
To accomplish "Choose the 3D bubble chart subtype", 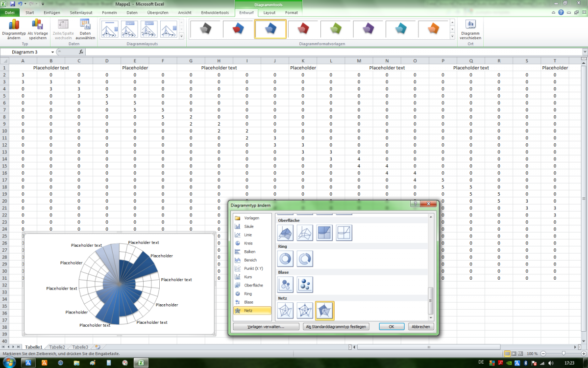I will pyautogui.click(x=305, y=285).
